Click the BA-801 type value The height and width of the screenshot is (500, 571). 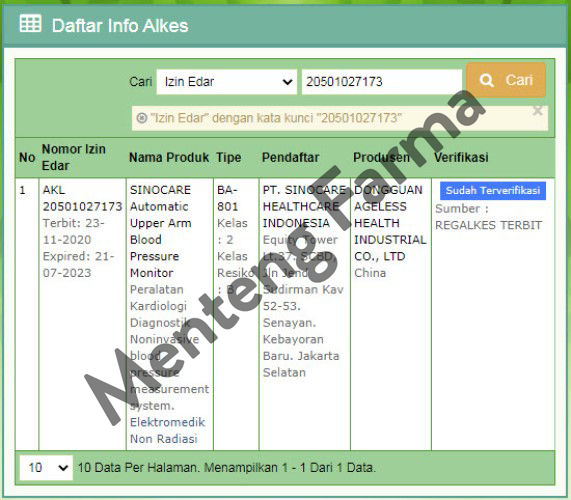(x=228, y=198)
